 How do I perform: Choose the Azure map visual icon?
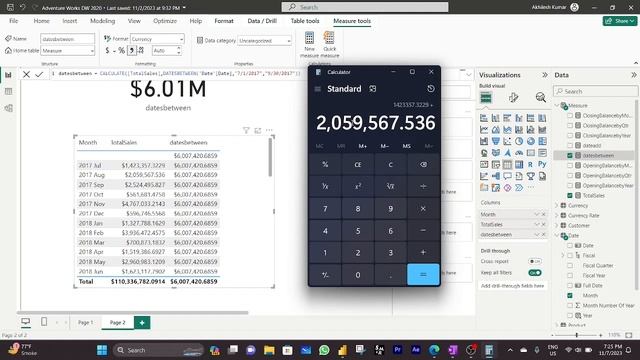pos(507,153)
